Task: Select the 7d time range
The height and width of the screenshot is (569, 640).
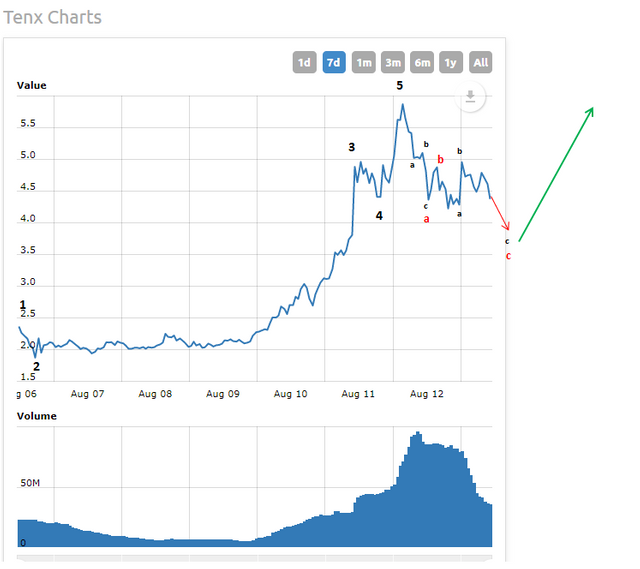Action: [334, 62]
